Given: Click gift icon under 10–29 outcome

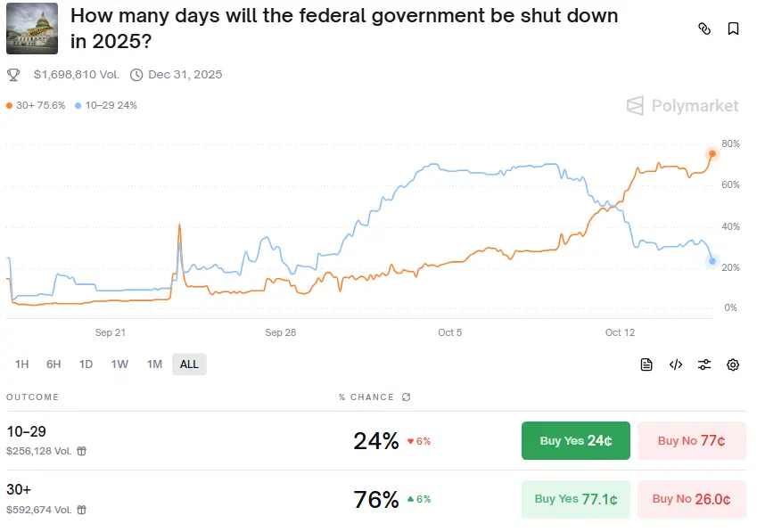Looking at the screenshot, I should 82,451.
